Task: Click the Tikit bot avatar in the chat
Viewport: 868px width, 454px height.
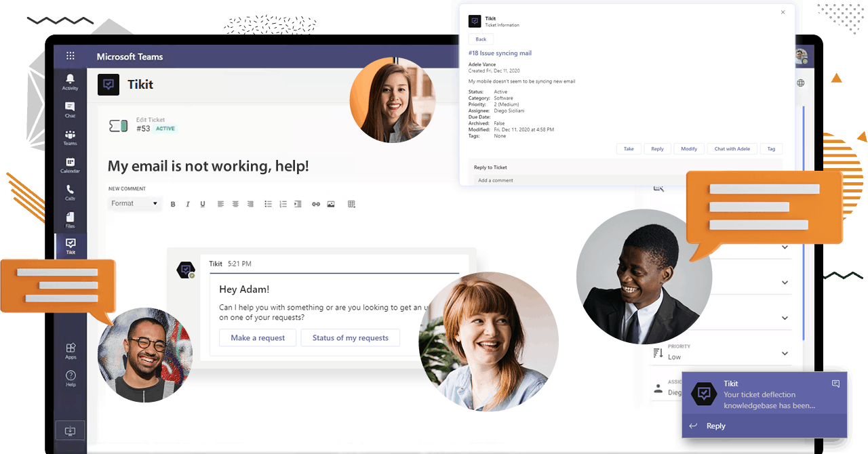Action: pyautogui.click(x=186, y=270)
